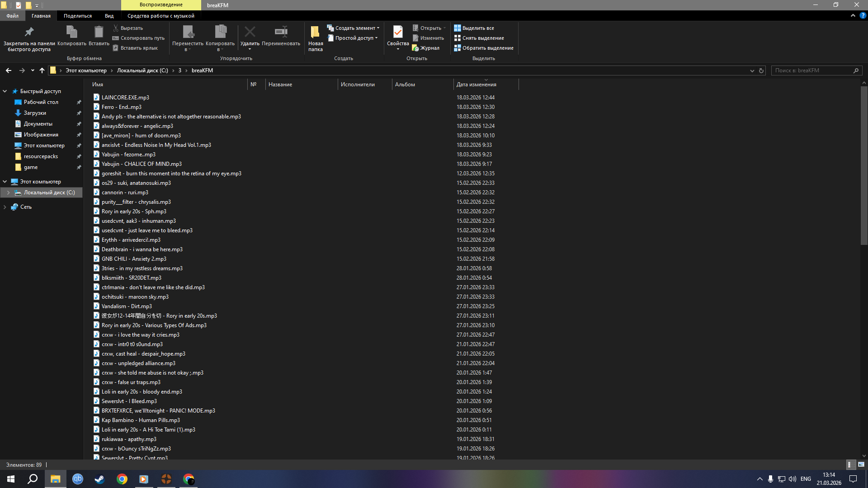Switch to large thumbnails view toggle
Image resolution: width=868 pixels, height=488 pixels.
861,465
